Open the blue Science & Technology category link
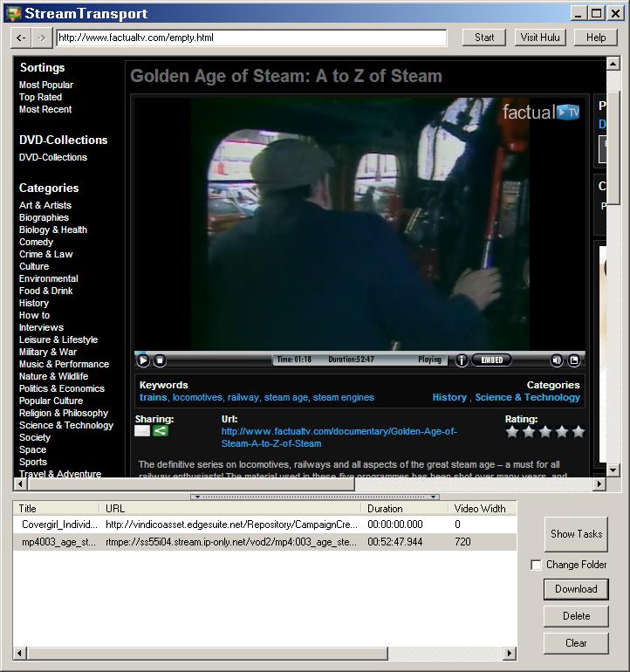The width and height of the screenshot is (630, 672). [x=527, y=397]
